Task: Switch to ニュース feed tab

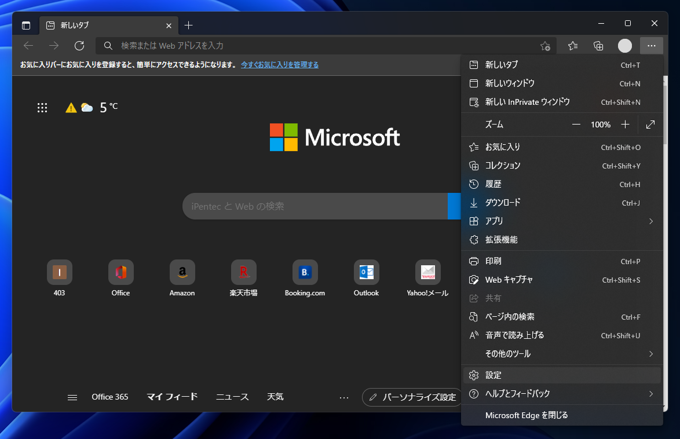Action: coord(232,397)
